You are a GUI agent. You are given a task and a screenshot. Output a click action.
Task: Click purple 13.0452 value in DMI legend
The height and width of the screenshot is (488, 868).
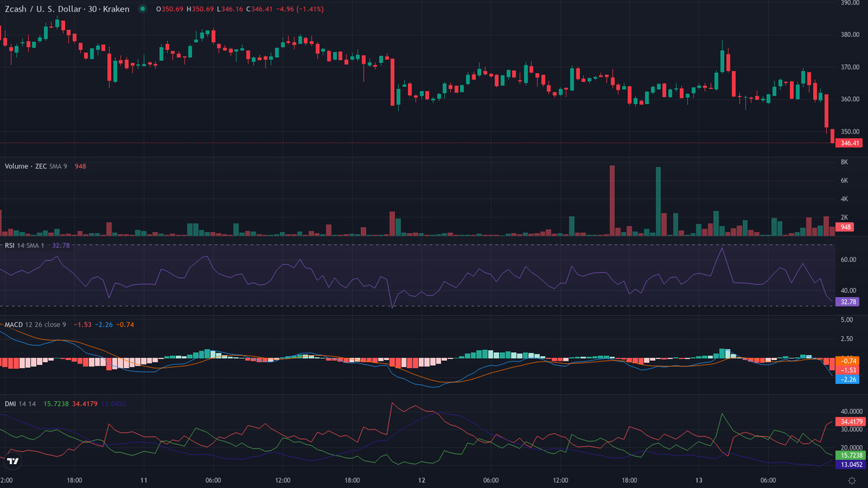click(x=114, y=404)
